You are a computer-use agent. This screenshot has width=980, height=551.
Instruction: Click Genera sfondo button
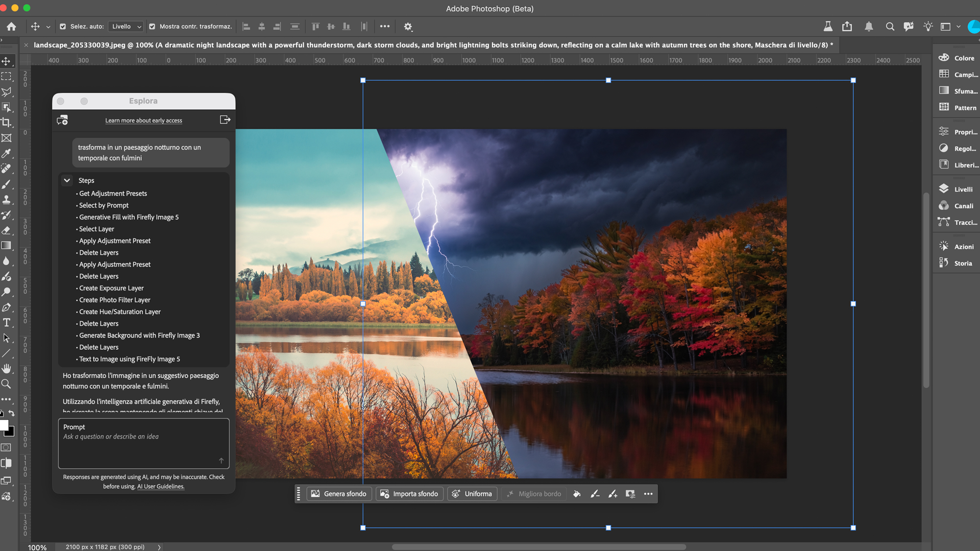click(x=339, y=494)
